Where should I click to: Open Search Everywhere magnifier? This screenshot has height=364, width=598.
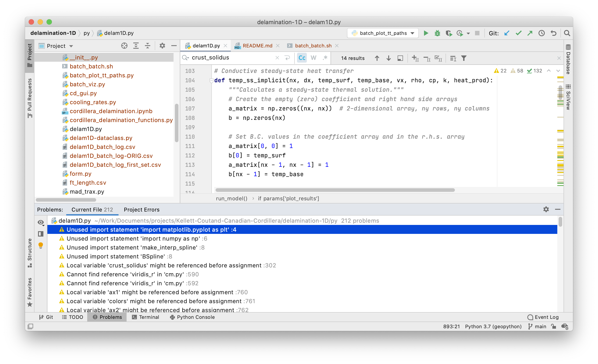(567, 33)
